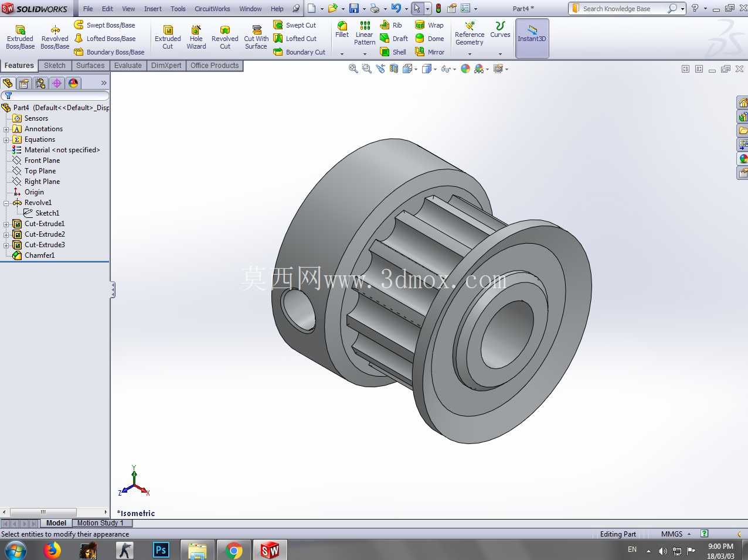Select Sketch1 in feature tree
The image size is (748, 560).
[47, 213]
